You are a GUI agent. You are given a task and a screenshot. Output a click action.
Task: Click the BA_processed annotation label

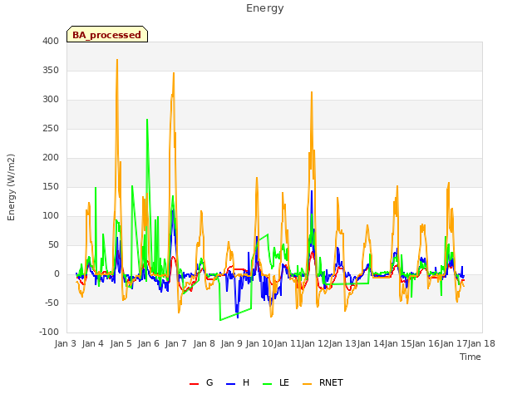pyautogui.click(x=107, y=34)
